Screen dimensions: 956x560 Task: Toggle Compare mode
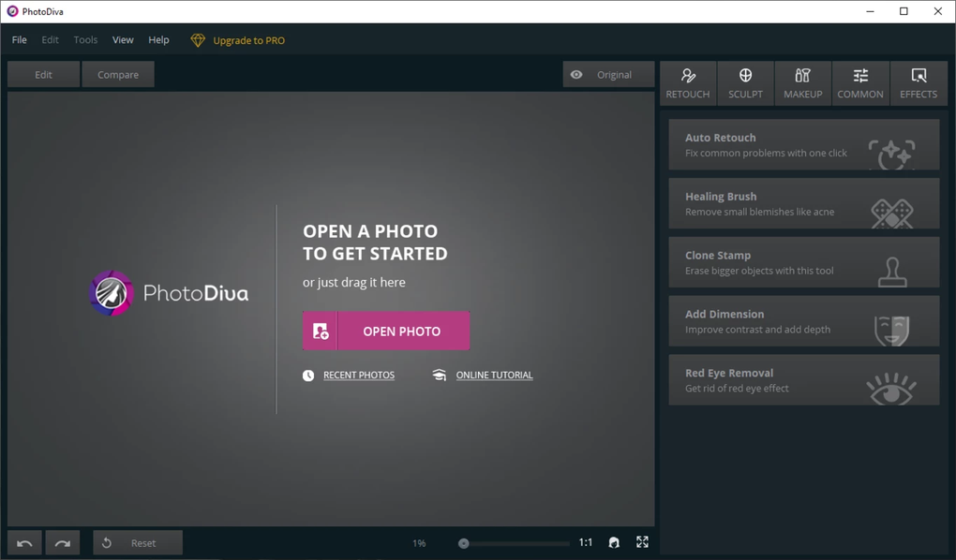pyautogui.click(x=118, y=74)
